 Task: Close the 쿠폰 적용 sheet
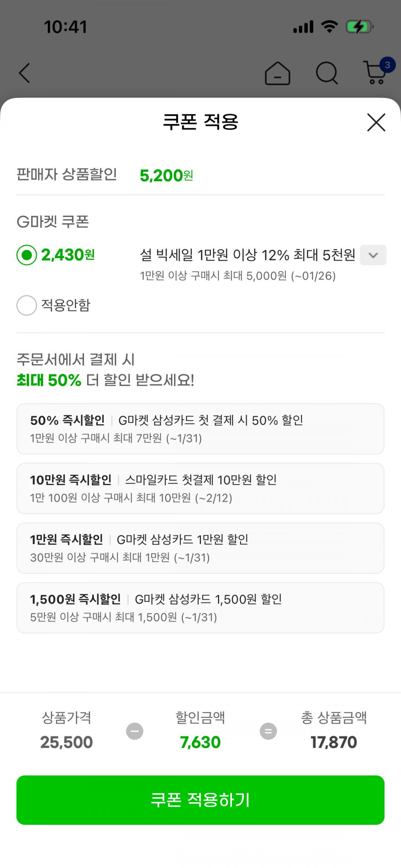tap(376, 123)
